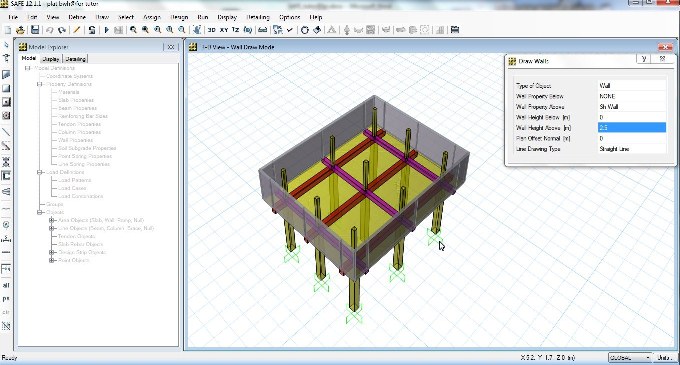The width and height of the screenshot is (680, 365).
Task: Click the New Model toolbar icon
Action: pyautogui.click(x=8, y=30)
